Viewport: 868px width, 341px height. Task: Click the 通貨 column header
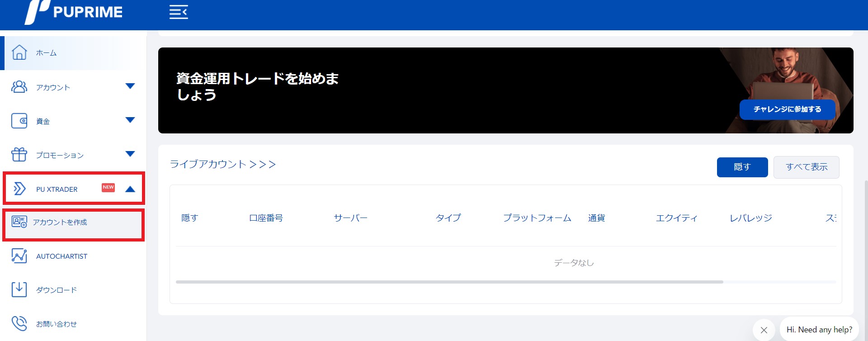597,218
